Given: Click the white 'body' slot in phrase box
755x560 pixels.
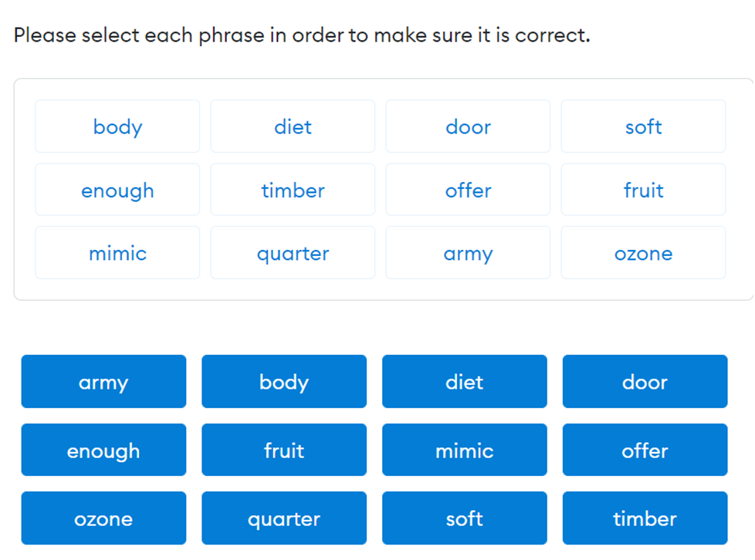Looking at the screenshot, I should (117, 127).
